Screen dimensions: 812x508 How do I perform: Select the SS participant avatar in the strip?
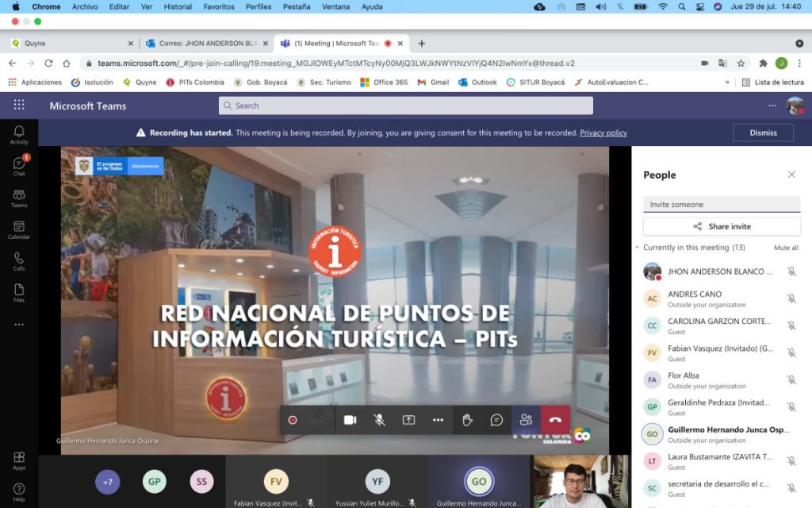[x=201, y=482]
